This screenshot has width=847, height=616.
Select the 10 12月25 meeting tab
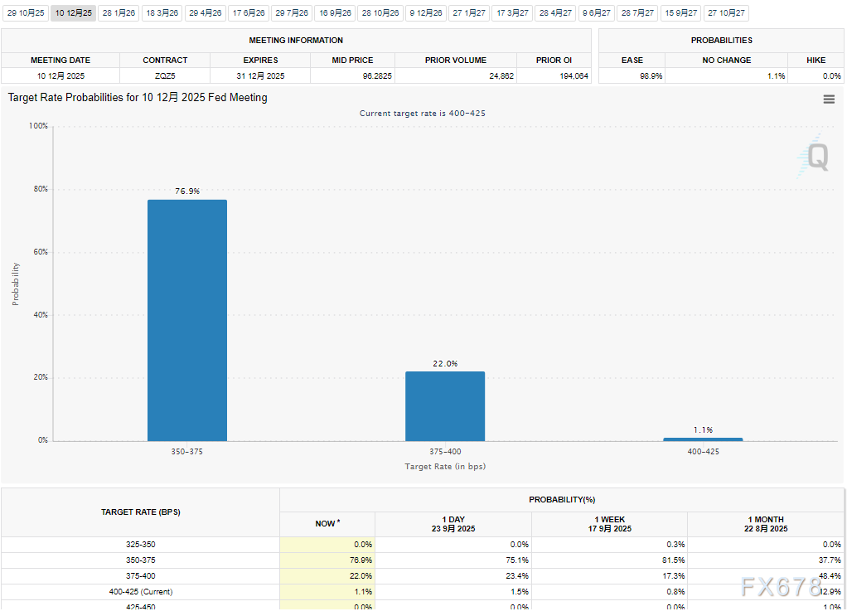73,13
